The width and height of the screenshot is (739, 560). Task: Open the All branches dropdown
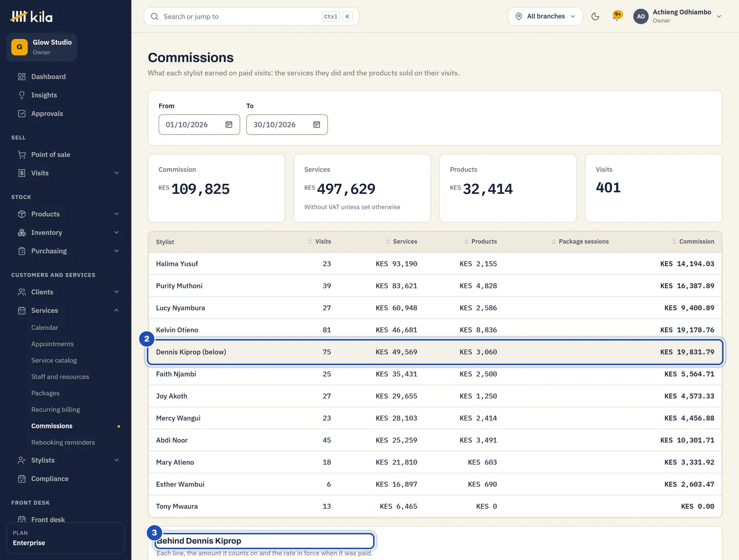(x=546, y=16)
